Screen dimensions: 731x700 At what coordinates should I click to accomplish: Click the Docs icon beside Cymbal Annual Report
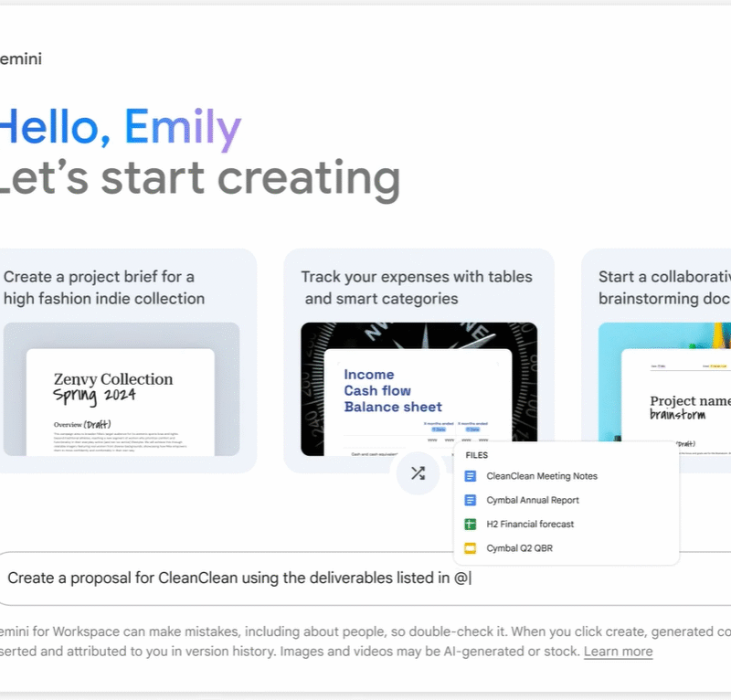471,500
